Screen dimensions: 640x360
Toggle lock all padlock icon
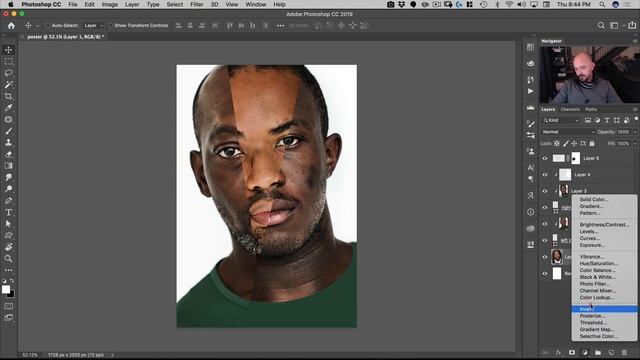[x=592, y=143]
